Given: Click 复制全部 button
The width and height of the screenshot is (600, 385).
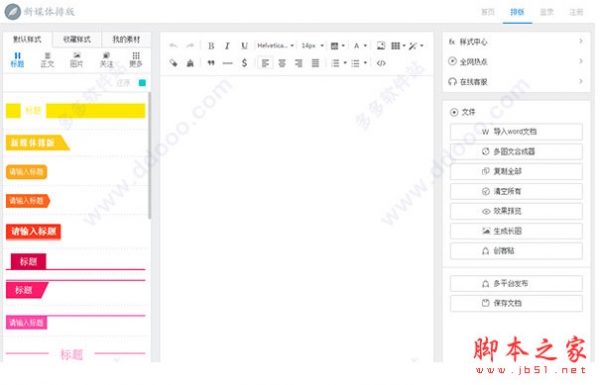Looking at the screenshot, I should click(516, 171).
